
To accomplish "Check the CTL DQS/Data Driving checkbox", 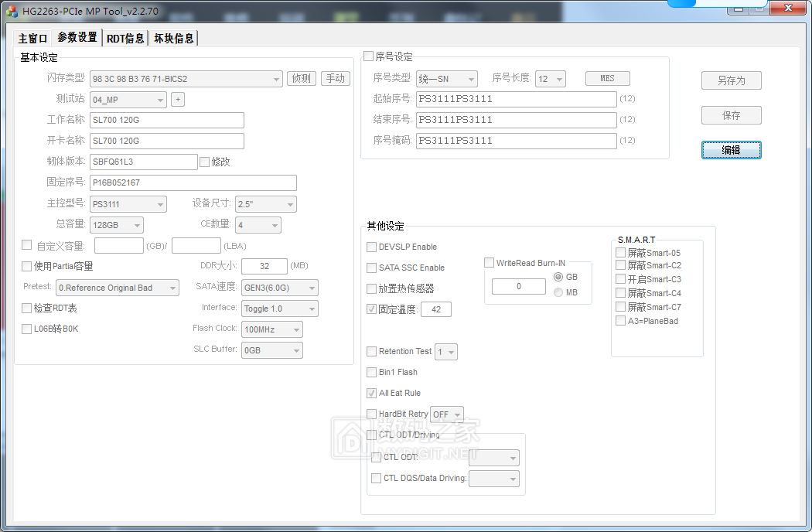I will [377, 478].
